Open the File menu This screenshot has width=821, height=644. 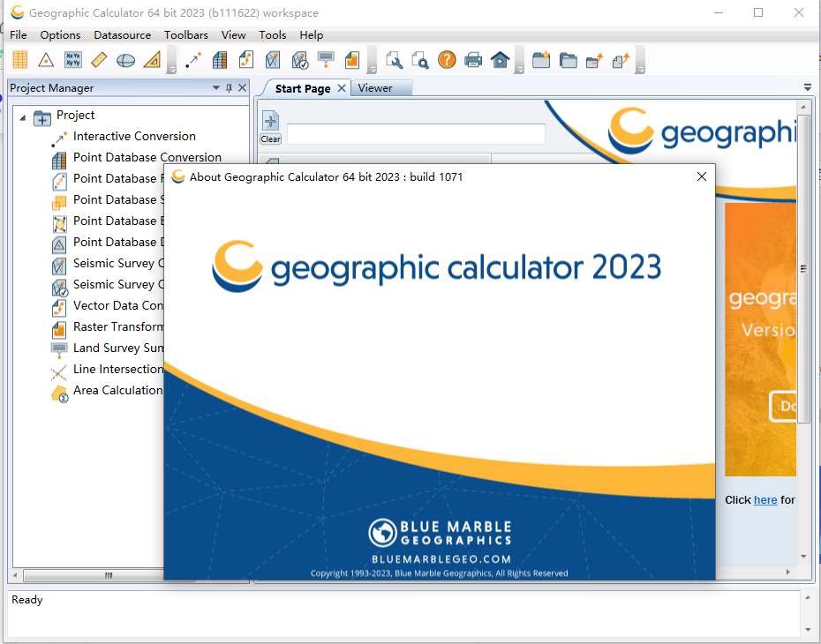point(19,35)
